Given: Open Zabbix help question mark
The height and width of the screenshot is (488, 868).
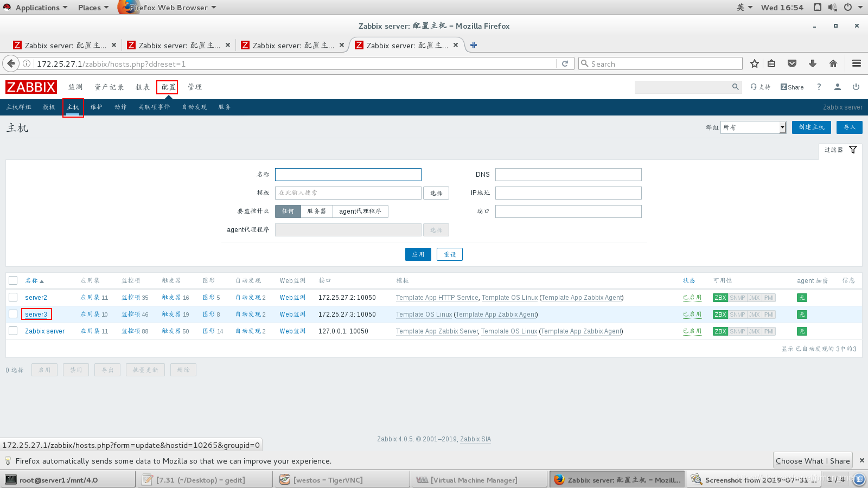Looking at the screenshot, I should click(x=819, y=87).
